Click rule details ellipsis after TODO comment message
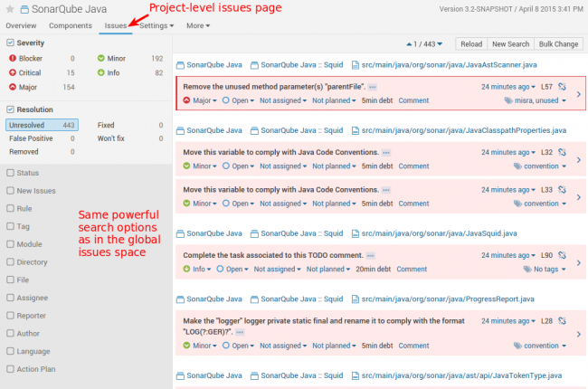The image size is (588, 389). [371, 256]
